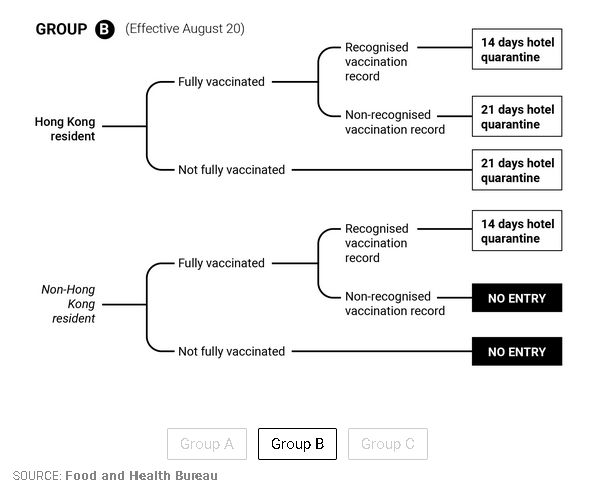Click 21 days box on Hong Kong Not fully vaccinated
The width and height of the screenshot is (589, 487).
pos(517,170)
